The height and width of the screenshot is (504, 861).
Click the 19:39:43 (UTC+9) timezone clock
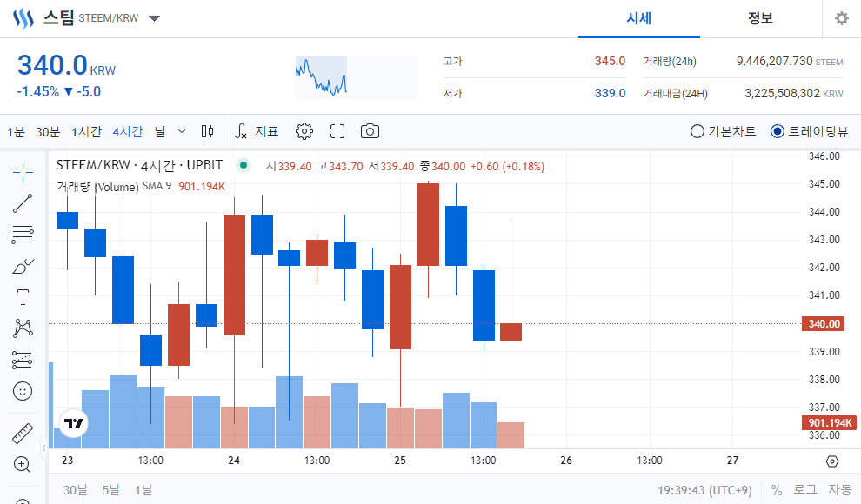704,490
